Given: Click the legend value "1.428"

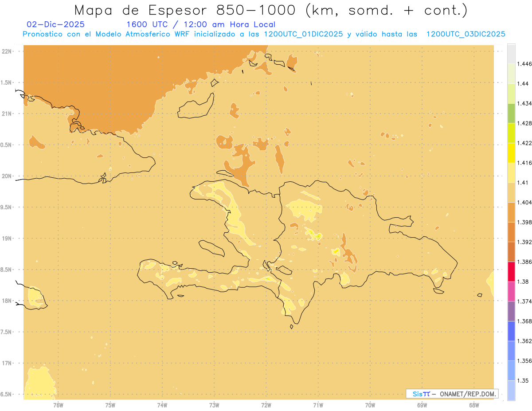Looking at the screenshot, I should 524,123.
